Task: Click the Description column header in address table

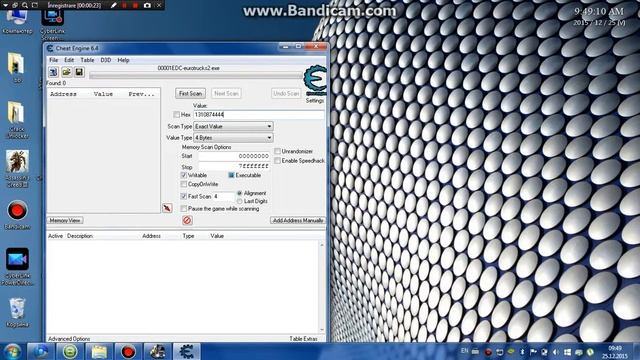Action: [80, 236]
